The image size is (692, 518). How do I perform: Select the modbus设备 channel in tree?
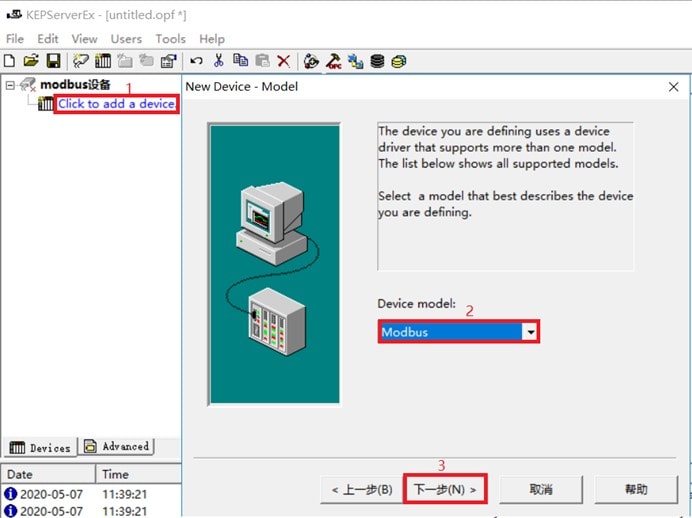(75, 84)
